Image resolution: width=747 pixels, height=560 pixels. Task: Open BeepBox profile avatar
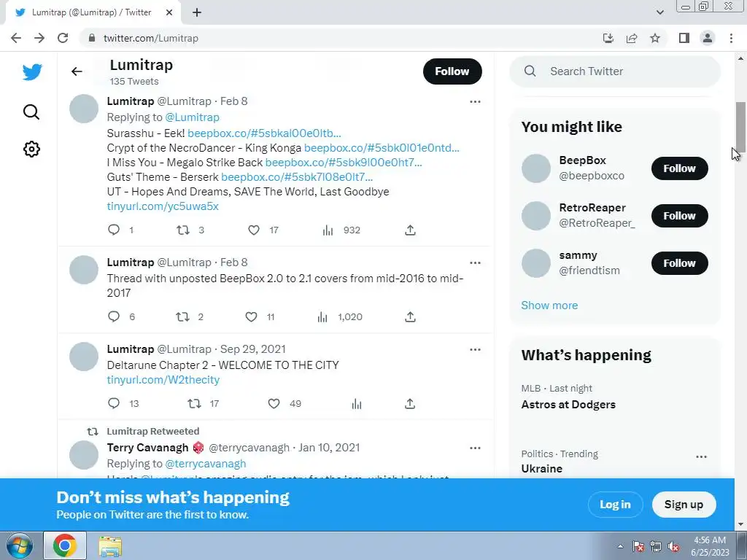[536, 168]
